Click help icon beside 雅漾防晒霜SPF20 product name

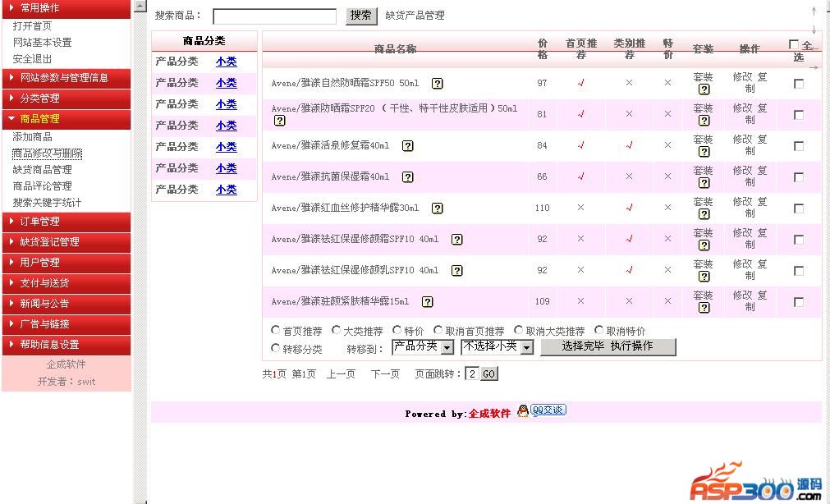tap(279, 120)
